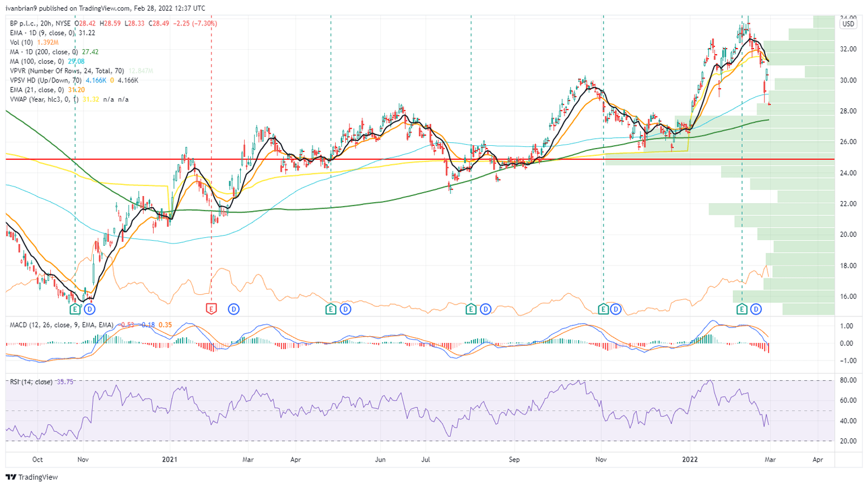Screen dimensions: 868x487
Task: Click the TradingView logo
Action: [32, 477]
